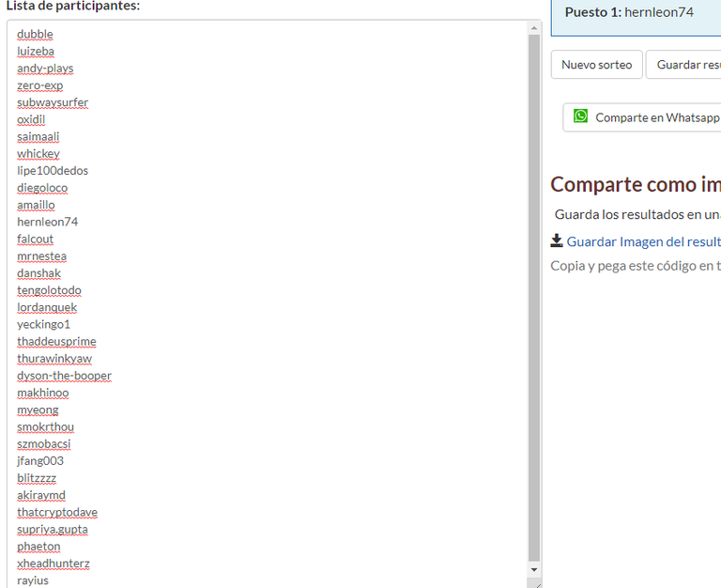Click the participant name lordanquek
721x588 pixels.
47,307
